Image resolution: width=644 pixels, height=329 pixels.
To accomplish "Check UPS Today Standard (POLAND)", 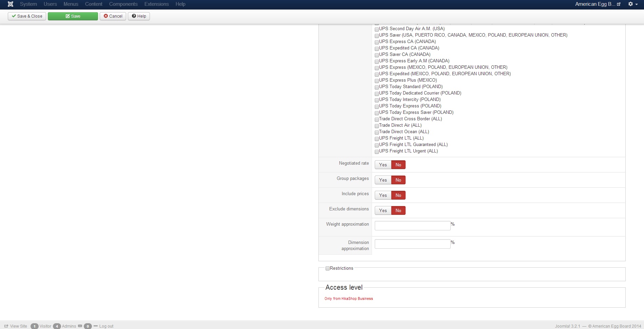I will pos(377,87).
